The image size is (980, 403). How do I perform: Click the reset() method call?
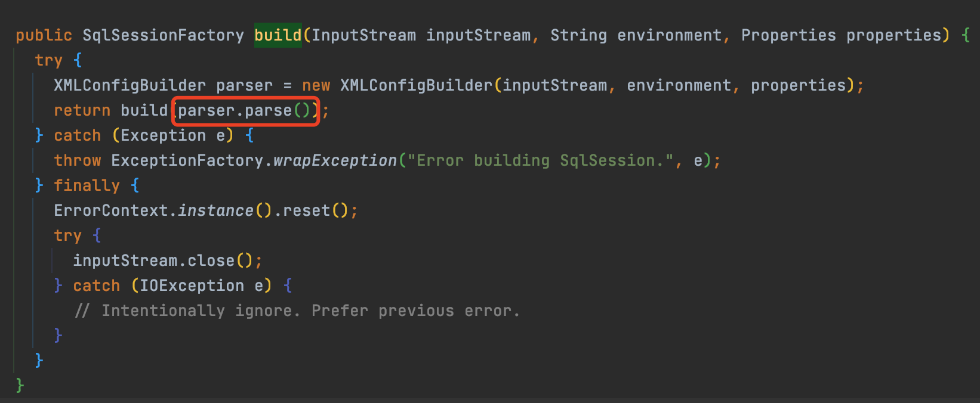(x=315, y=210)
